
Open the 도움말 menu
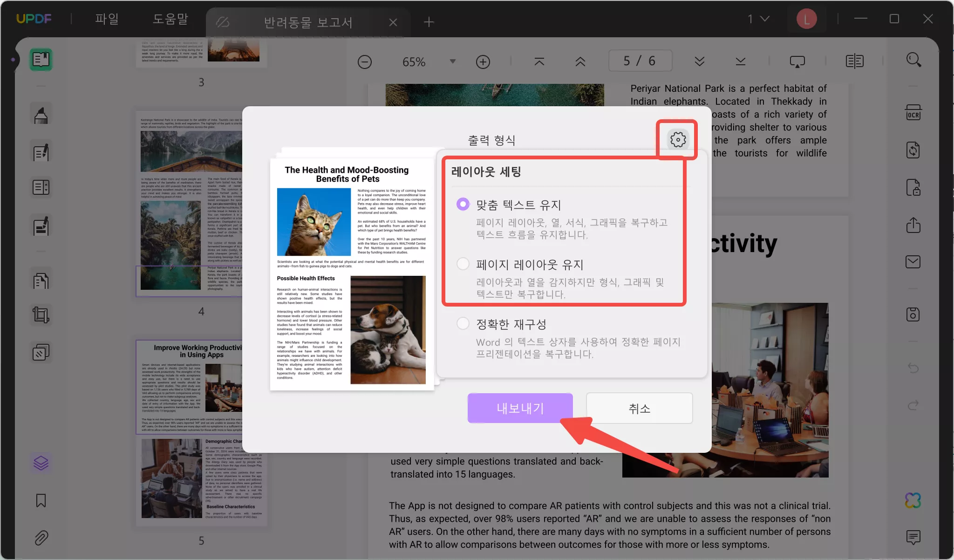(170, 19)
